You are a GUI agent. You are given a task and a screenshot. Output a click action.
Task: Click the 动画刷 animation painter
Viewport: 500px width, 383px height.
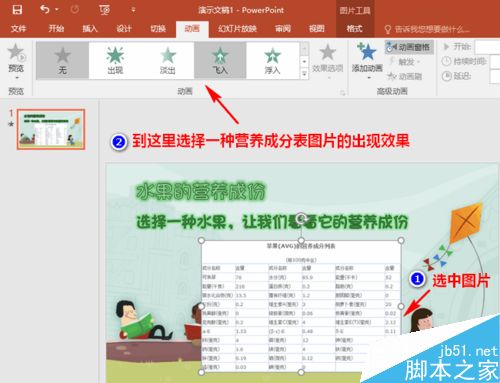(x=404, y=77)
